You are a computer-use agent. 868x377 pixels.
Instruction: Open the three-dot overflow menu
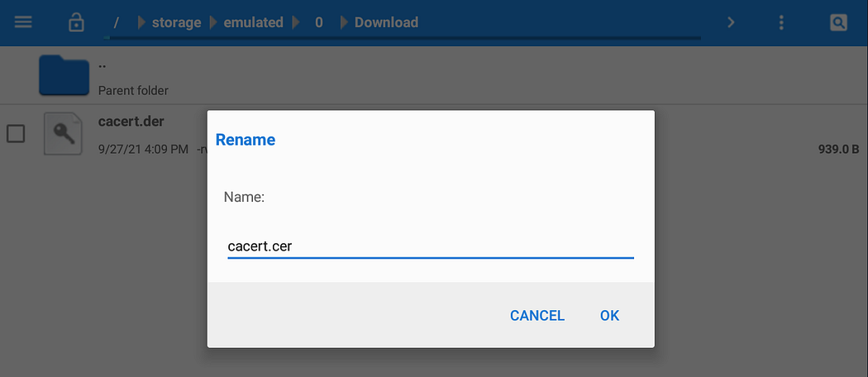pos(781,22)
